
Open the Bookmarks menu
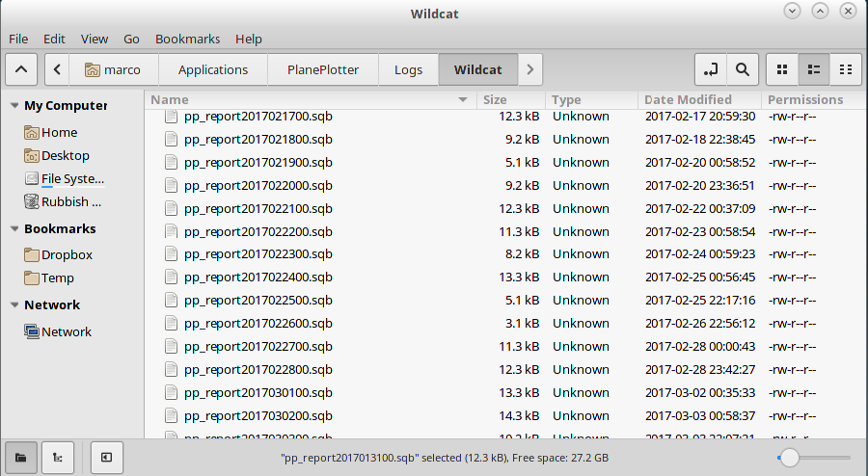(187, 39)
